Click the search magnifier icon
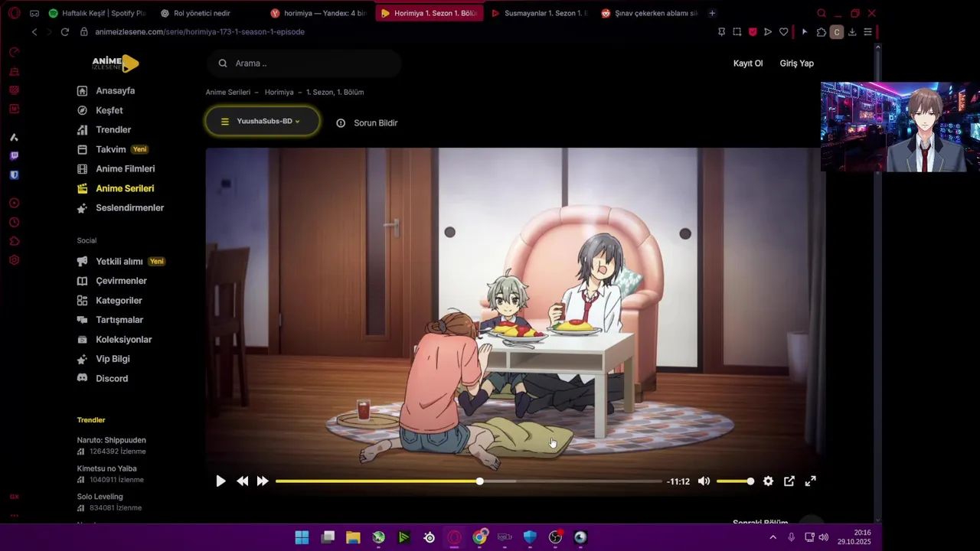 223,64
